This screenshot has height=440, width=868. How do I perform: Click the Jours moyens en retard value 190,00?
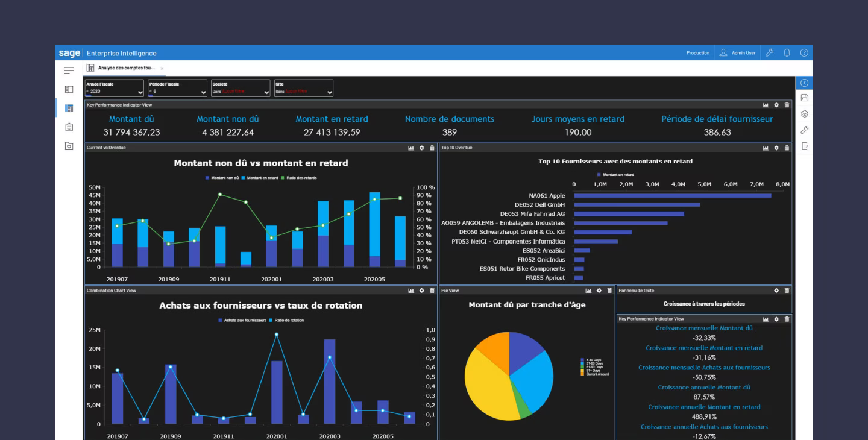point(578,132)
